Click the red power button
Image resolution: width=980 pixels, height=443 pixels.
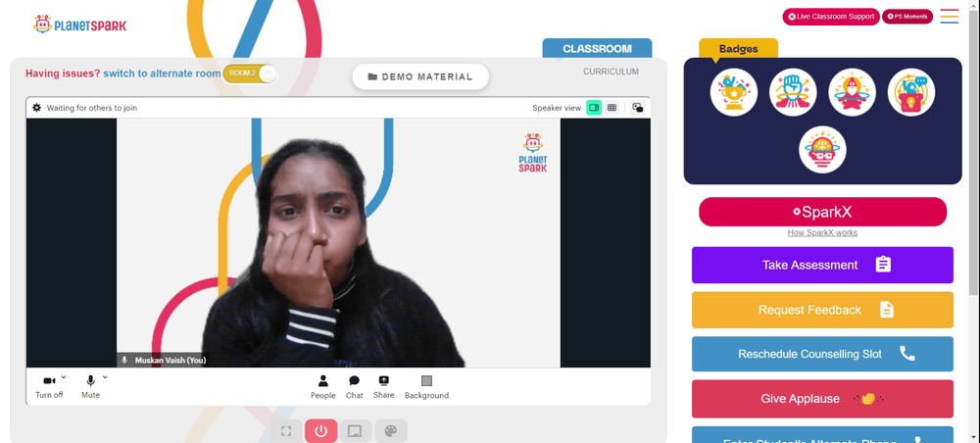pyautogui.click(x=321, y=431)
